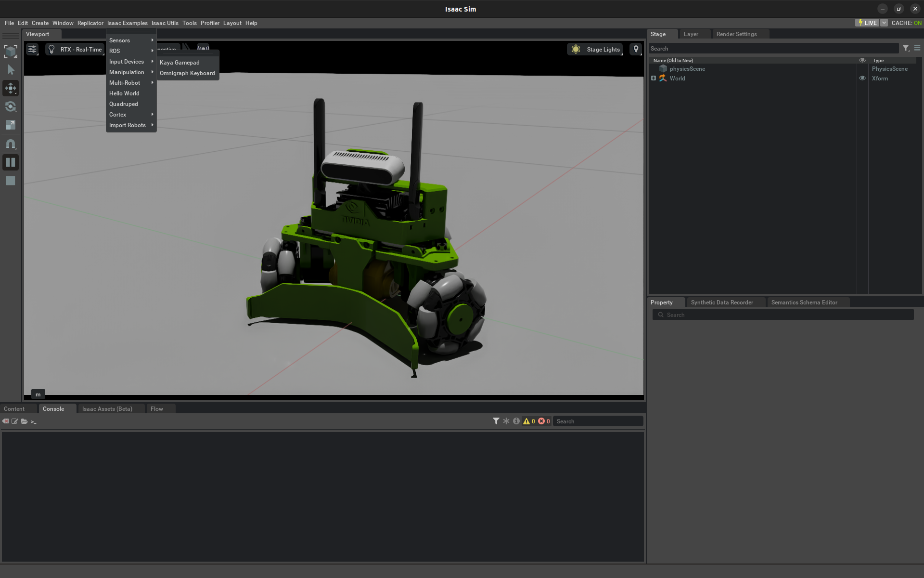Expand the ROS submenu
Viewport: 924px width, 578px height.
tap(131, 51)
